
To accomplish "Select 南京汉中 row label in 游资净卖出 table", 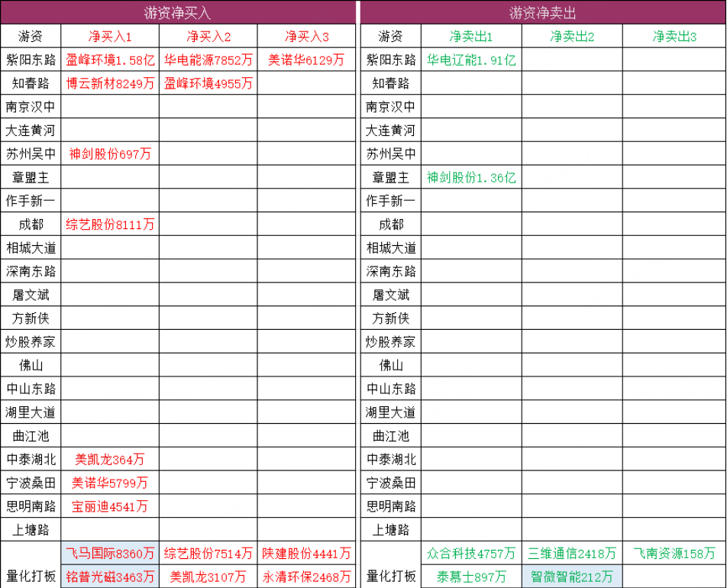I will point(391,107).
